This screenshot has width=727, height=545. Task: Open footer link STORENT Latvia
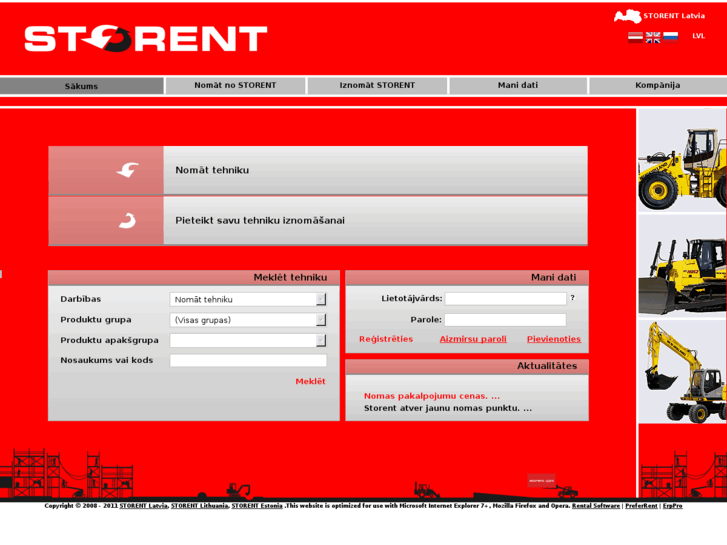click(143, 506)
